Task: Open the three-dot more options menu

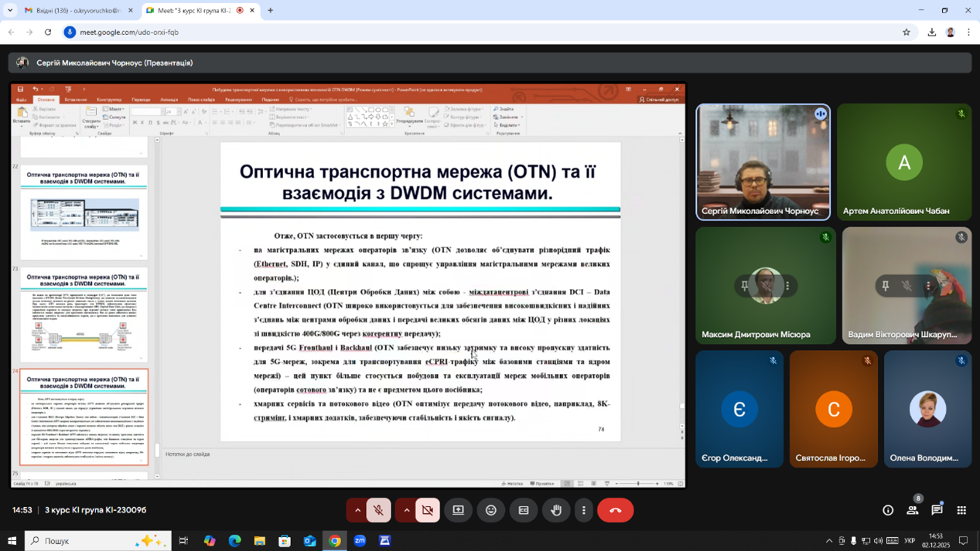Action: click(584, 510)
